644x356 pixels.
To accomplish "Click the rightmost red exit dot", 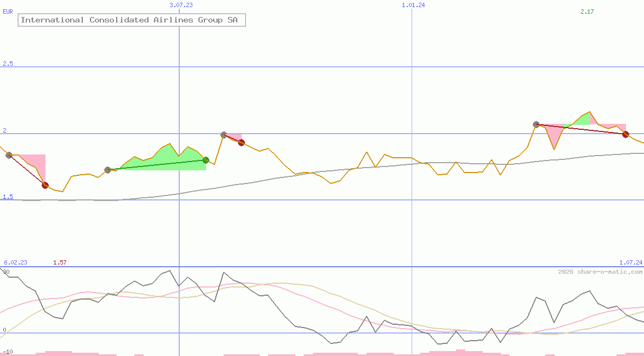I will (x=625, y=134).
